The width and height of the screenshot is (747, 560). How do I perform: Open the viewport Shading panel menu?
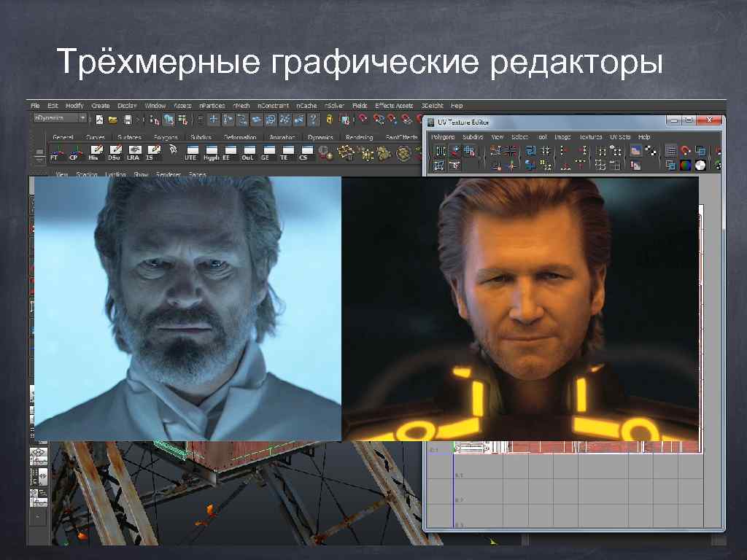pyautogui.click(x=87, y=174)
